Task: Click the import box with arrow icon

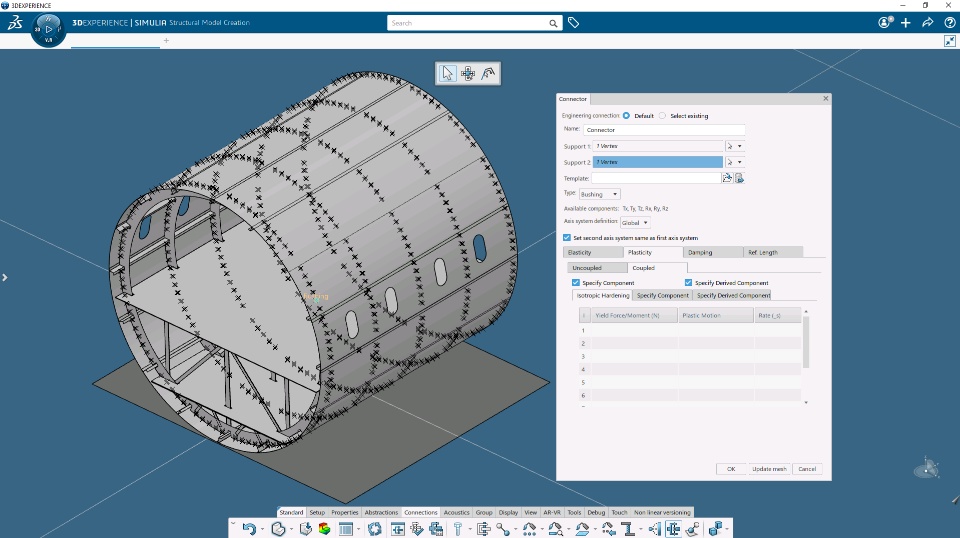Action: (x=306, y=529)
